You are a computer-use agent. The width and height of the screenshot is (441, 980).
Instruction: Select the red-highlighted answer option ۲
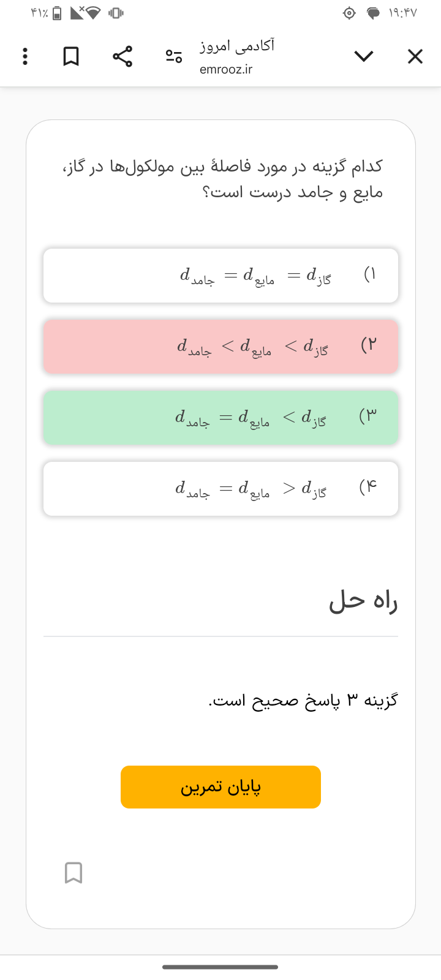(221, 346)
